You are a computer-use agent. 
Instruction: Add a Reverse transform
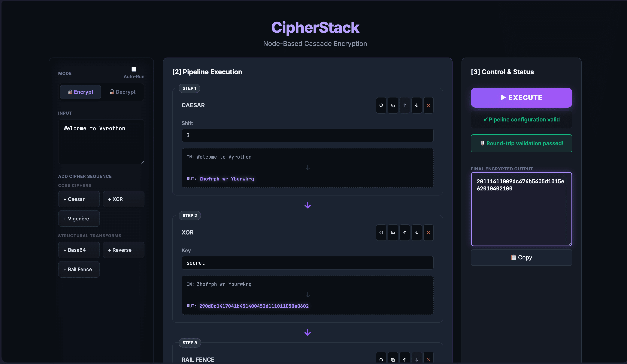123,250
